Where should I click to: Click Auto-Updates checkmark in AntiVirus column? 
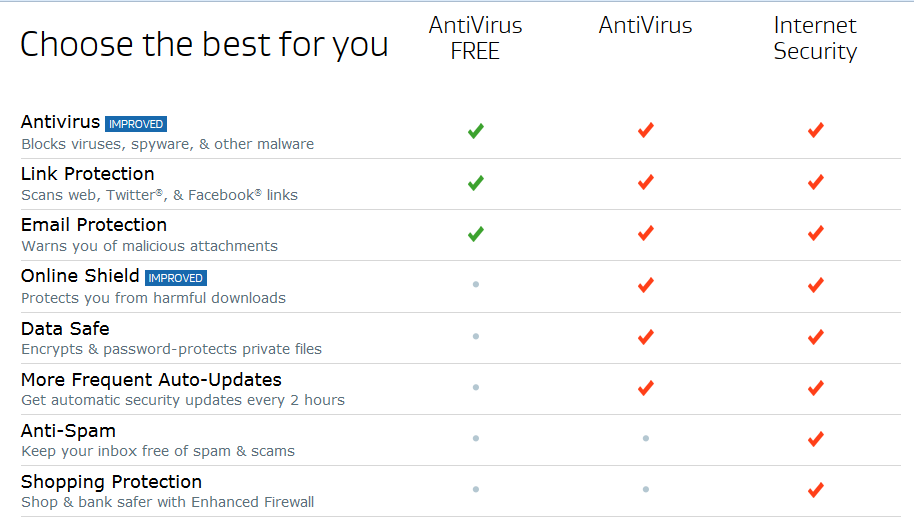[646, 387]
